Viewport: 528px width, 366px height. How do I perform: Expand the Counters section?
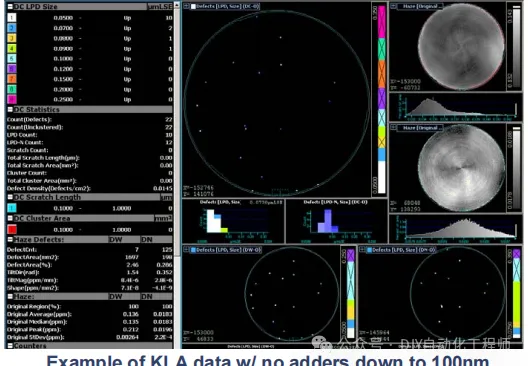(x=10, y=345)
